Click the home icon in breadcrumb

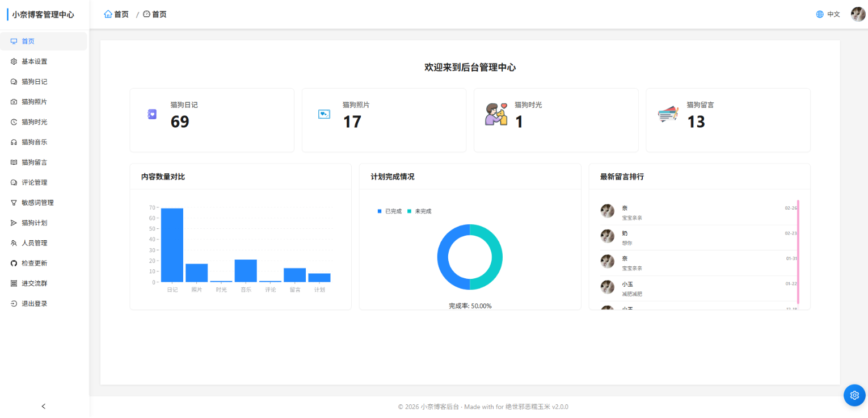point(108,14)
